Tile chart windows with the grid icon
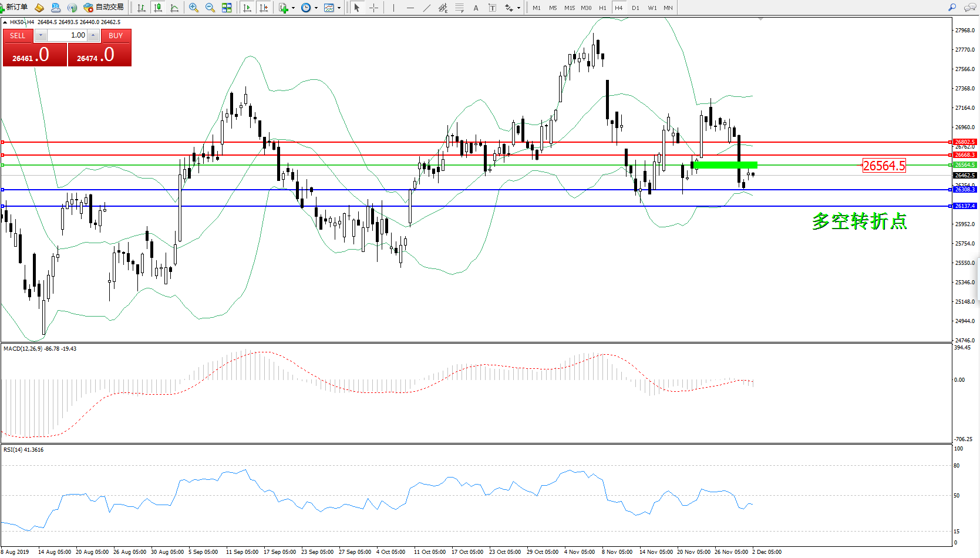This screenshot has width=980, height=558. pos(227,8)
